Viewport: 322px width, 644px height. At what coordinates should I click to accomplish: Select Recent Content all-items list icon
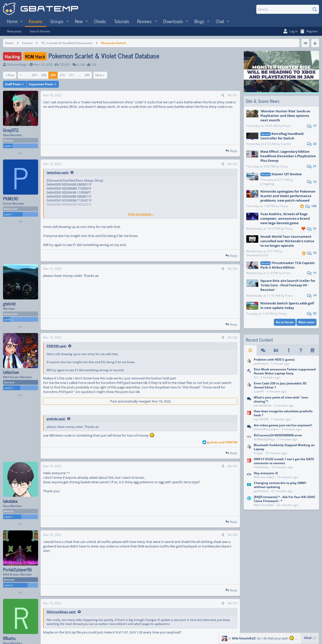point(250,350)
